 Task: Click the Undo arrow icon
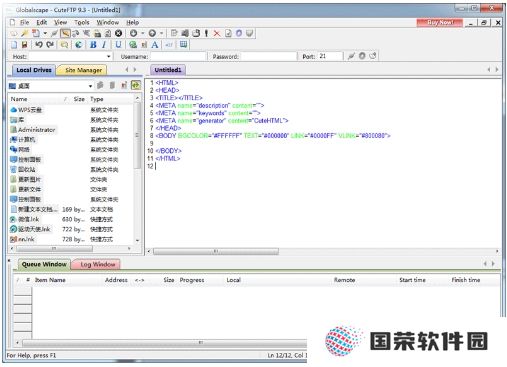tap(39, 45)
